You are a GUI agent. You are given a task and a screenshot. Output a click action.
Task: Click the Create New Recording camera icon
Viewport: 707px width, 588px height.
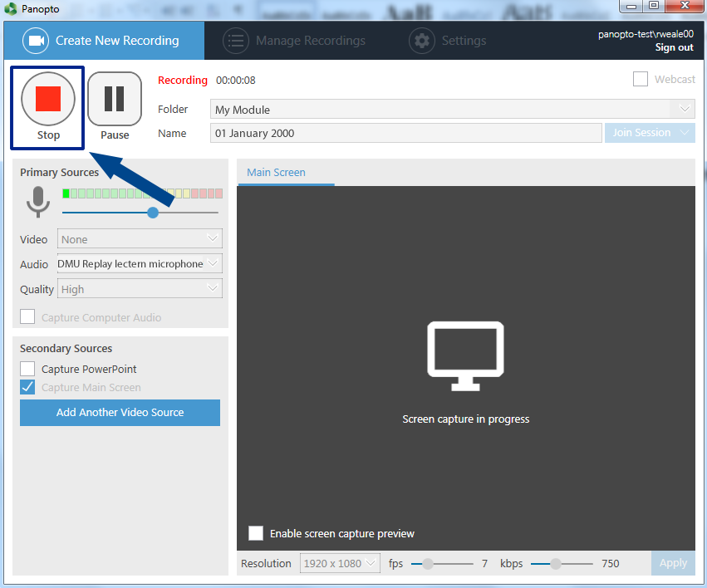[x=36, y=41]
